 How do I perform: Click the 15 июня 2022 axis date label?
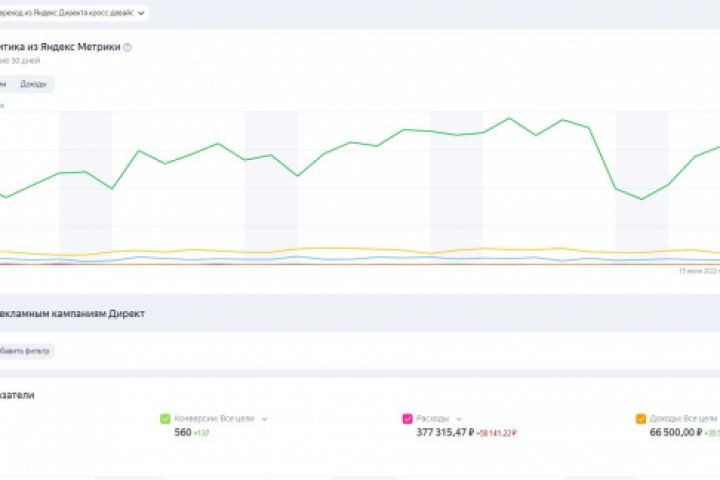pos(699,270)
